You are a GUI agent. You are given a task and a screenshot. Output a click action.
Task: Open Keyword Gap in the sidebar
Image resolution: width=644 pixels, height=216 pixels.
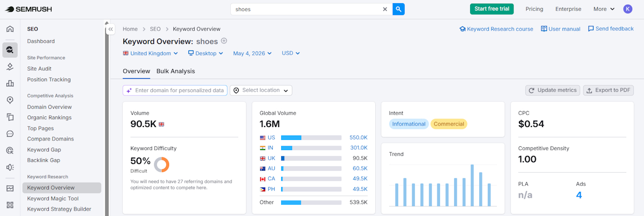coord(44,150)
